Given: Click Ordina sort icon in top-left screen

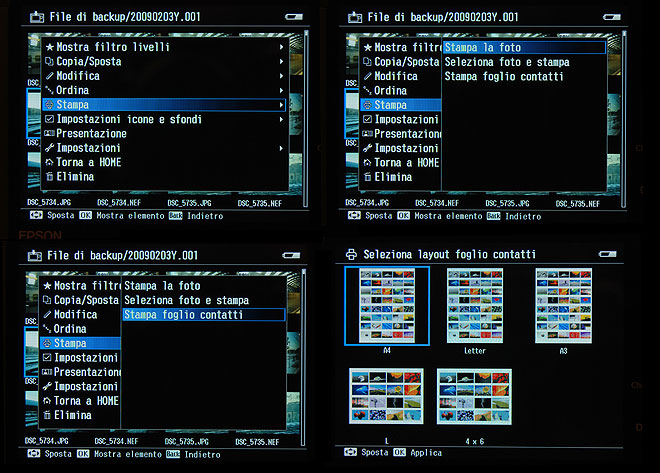Looking at the screenshot, I should [x=50, y=90].
